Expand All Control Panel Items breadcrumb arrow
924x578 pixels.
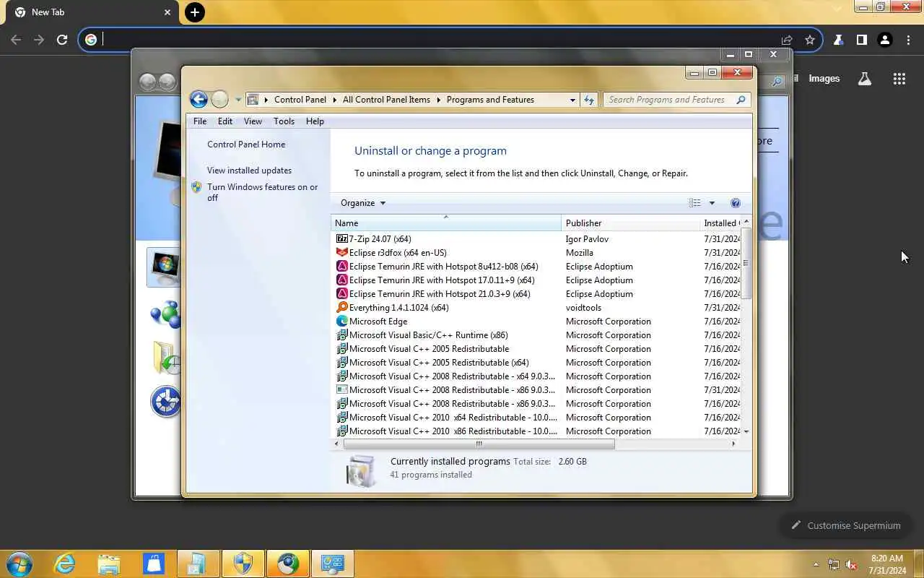(x=438, y=100)
